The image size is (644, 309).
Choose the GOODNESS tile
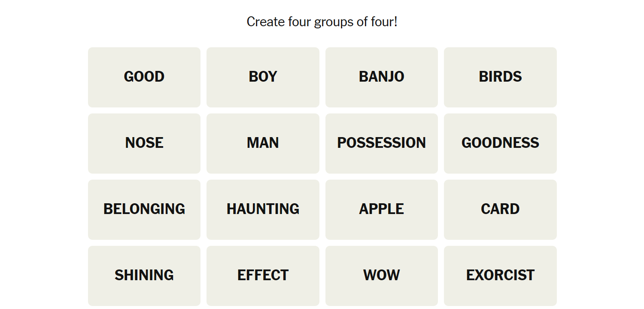coord(500,144)
